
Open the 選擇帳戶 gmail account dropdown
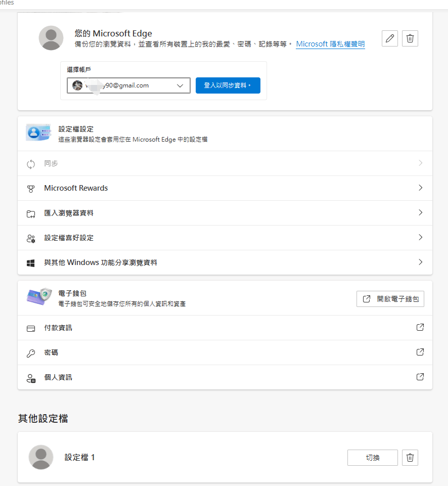click(128, 85)
